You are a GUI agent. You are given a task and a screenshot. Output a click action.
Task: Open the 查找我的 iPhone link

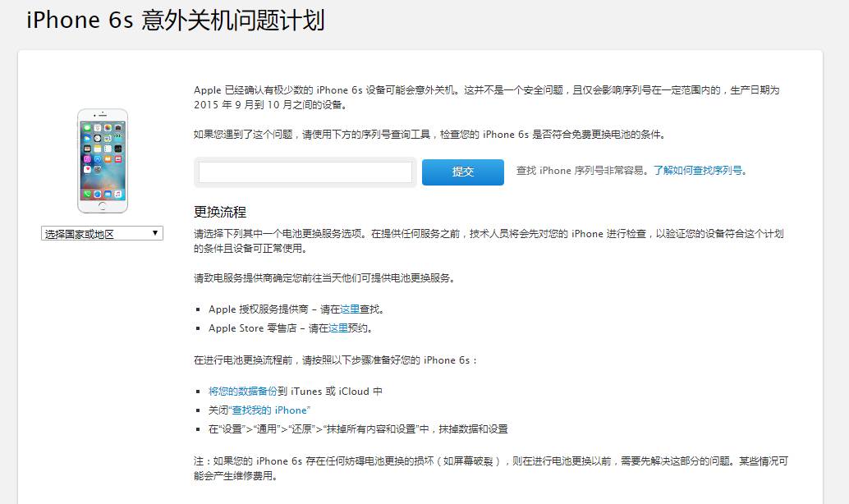pos(269,410)
